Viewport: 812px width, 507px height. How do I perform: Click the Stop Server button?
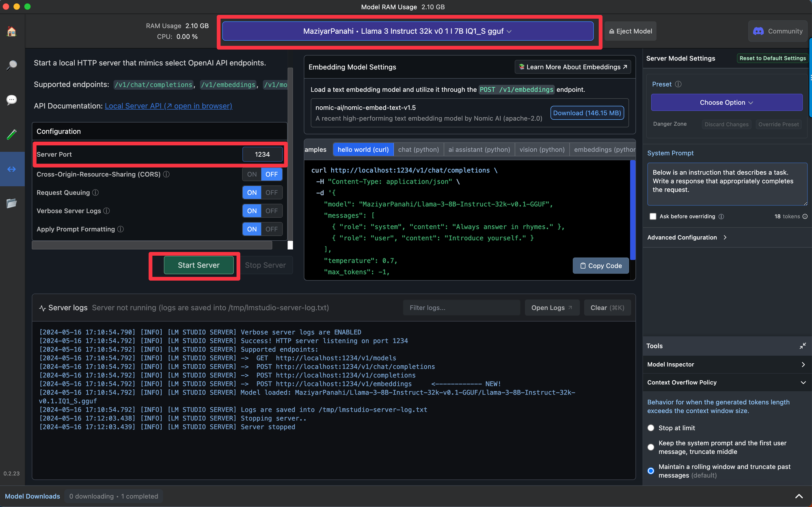265,265
